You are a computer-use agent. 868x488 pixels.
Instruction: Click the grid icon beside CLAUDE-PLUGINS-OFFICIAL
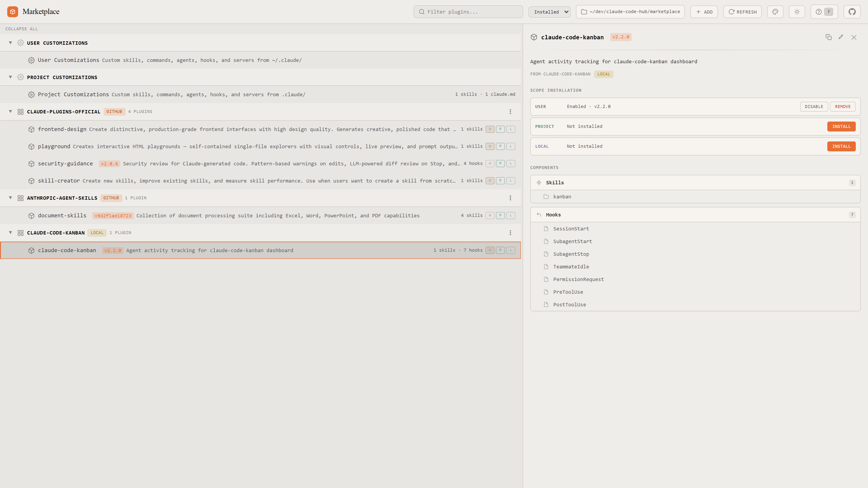tap(21, 112)
